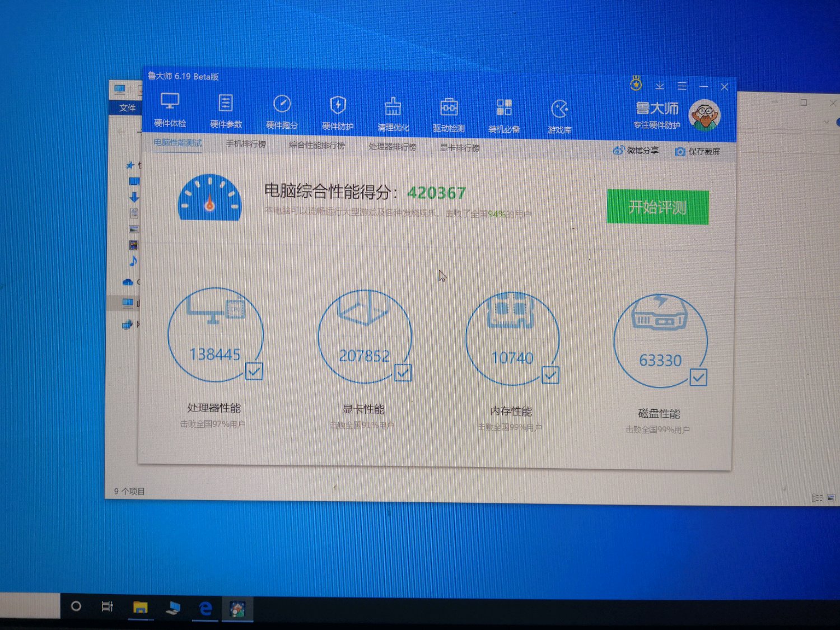Click the memory score 10740
Image resolution: width=840 pixels, height=630 pixels.
512,358
